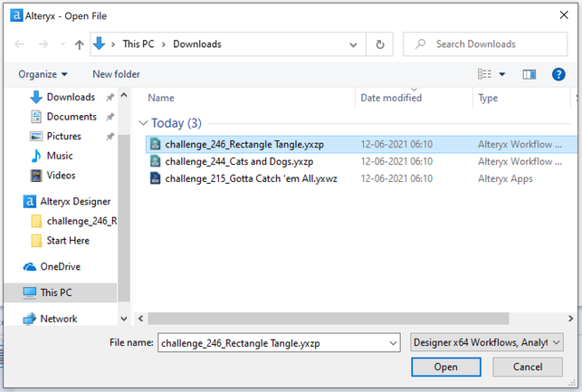
Task: Open the Help question mark icon
Action: pyautogui.click(x=558, y=74)
